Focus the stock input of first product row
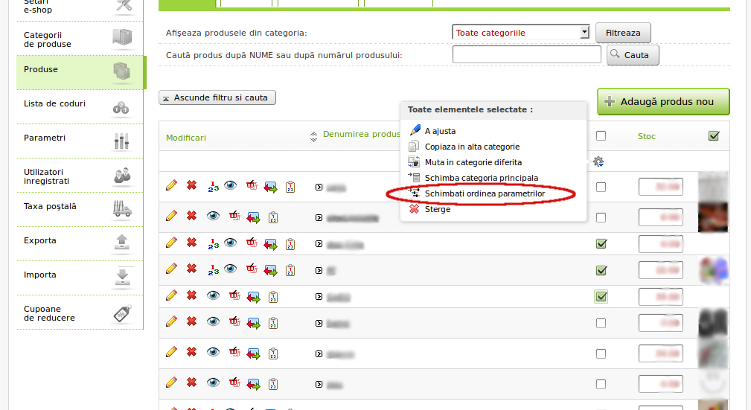This screenshot has height=410, width=751. pos(660,187)
